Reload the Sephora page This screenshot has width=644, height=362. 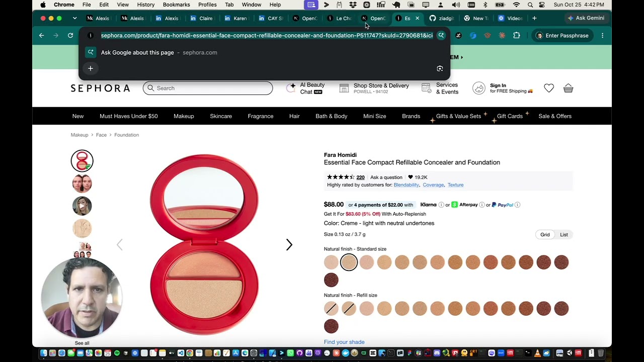click(x=70, y=36)
